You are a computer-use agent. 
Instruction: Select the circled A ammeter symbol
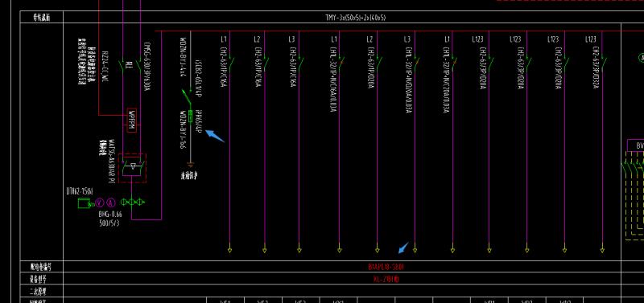(111, 203)
